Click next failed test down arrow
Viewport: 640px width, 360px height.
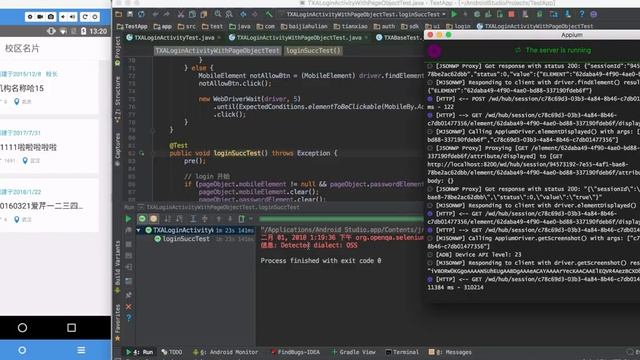(x=230, y=219)
